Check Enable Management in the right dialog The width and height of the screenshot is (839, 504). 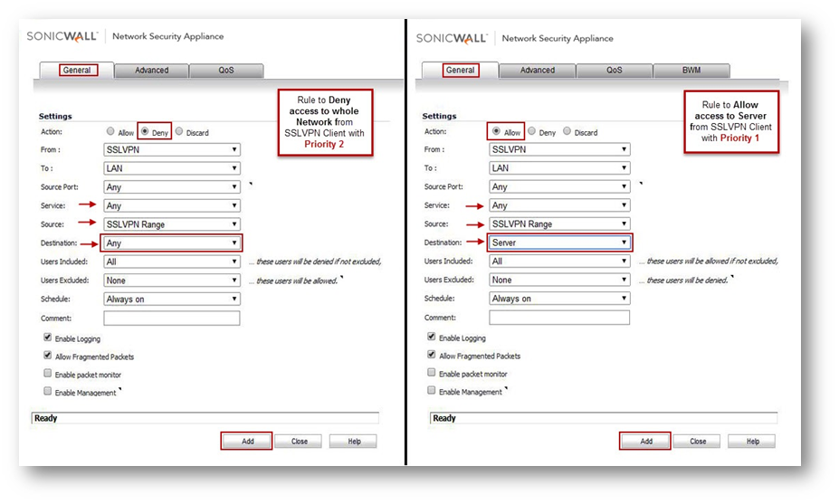(x=432, y=391)
